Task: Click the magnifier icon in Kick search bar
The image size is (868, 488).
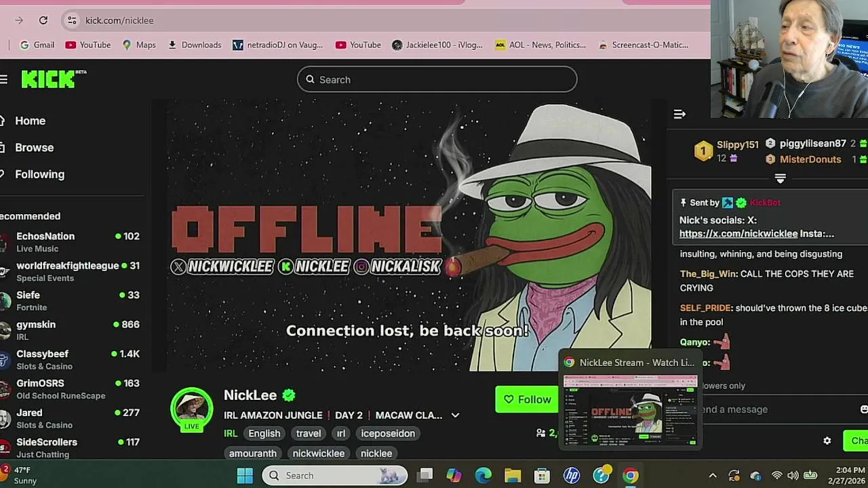Action: [310, 79]
